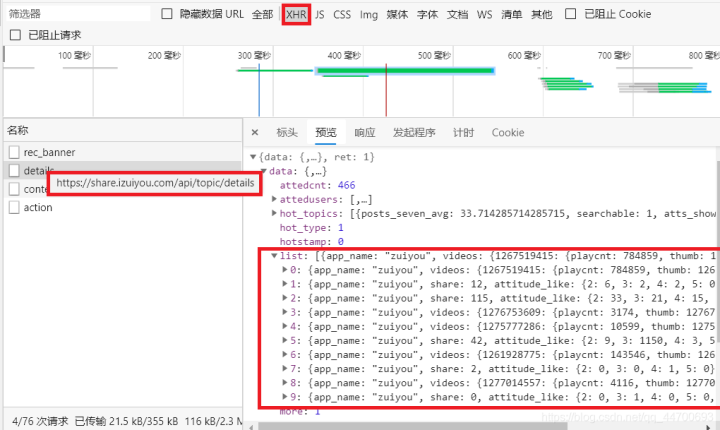Expand list item 1
Screen dimensions: 720x430
285,284
